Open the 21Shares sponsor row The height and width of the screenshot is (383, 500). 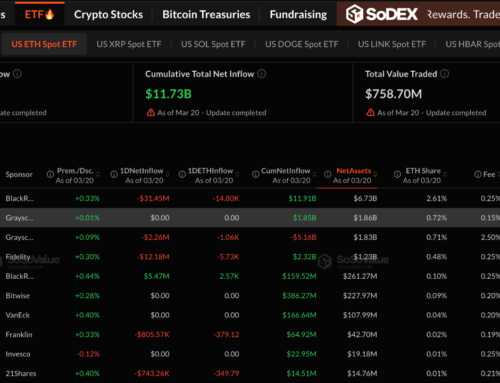(250, 373)
